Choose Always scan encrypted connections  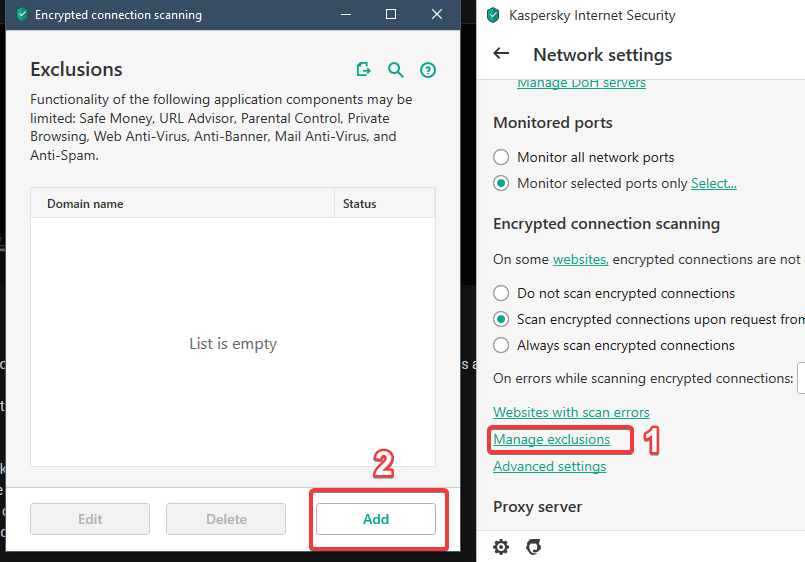point(502,345)
